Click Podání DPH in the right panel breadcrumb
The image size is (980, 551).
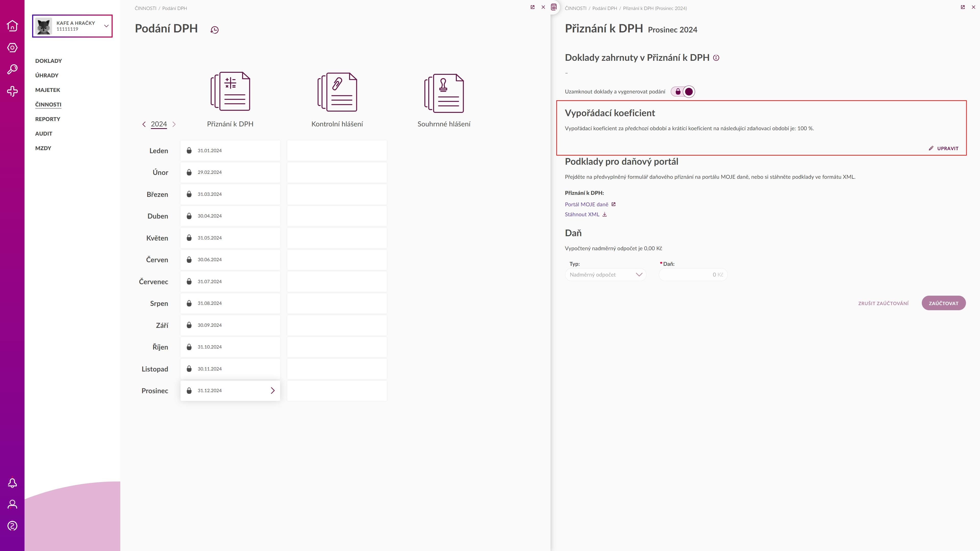[x=604, y=8]
